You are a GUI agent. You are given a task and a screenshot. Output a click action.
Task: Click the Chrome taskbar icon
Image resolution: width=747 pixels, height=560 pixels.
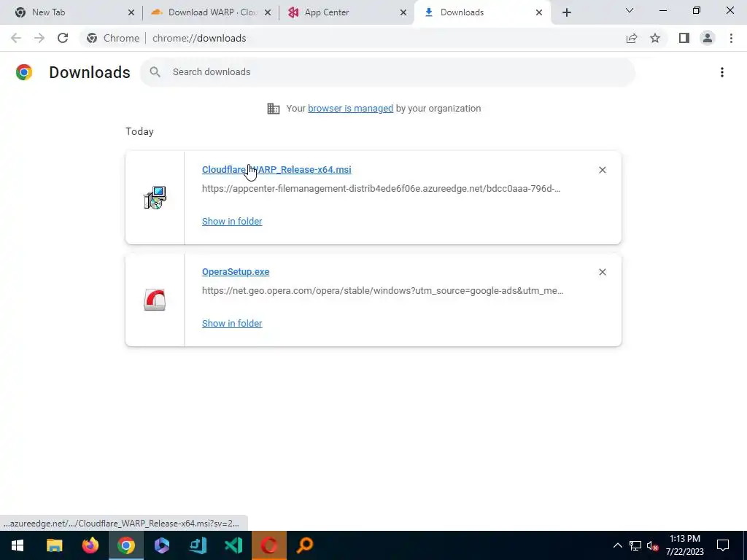coord(125,545)
